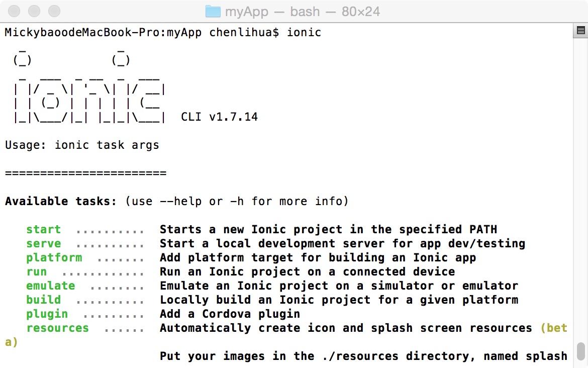Click the 'CLI v1.7.14' version text
This screenshot has height=368, width=588.
(x=220, y=117)
